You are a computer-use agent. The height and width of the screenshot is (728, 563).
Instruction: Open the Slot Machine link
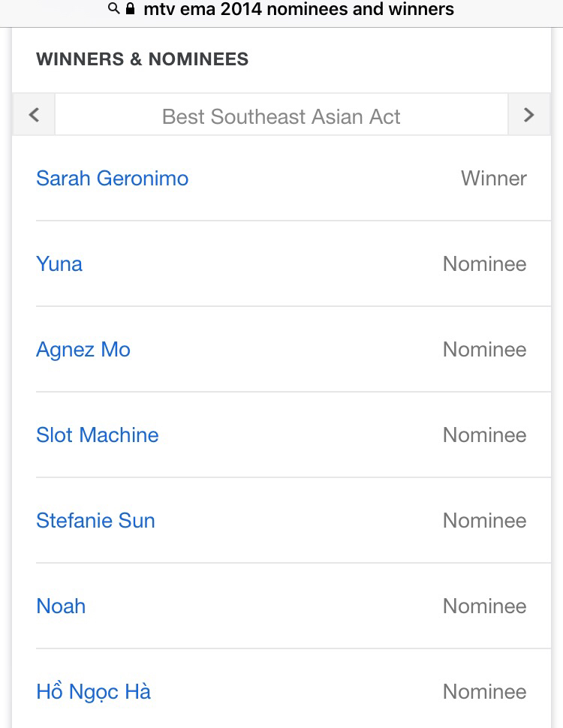(x=98, y=435)
